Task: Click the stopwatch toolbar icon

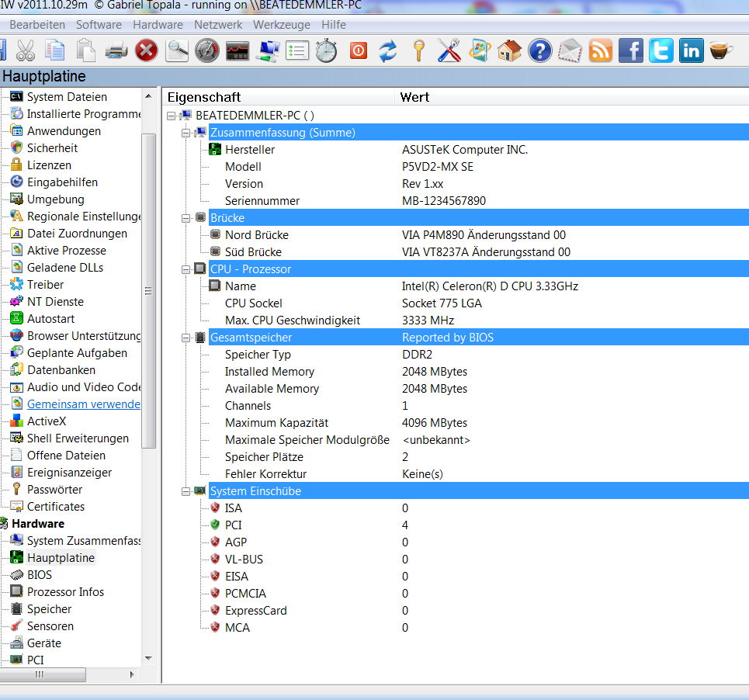Action: point(327,50)
